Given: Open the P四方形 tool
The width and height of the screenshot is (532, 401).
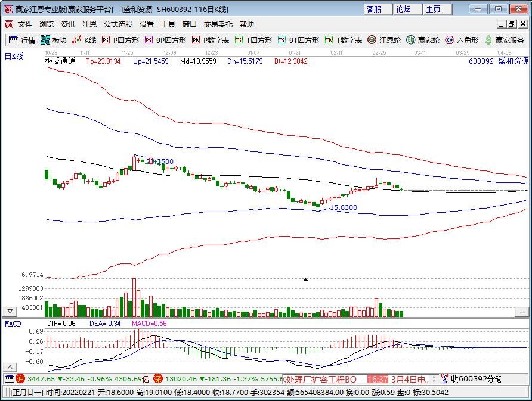Looking at the screenshot, I should pyautogui.click(x=120, y=40).
